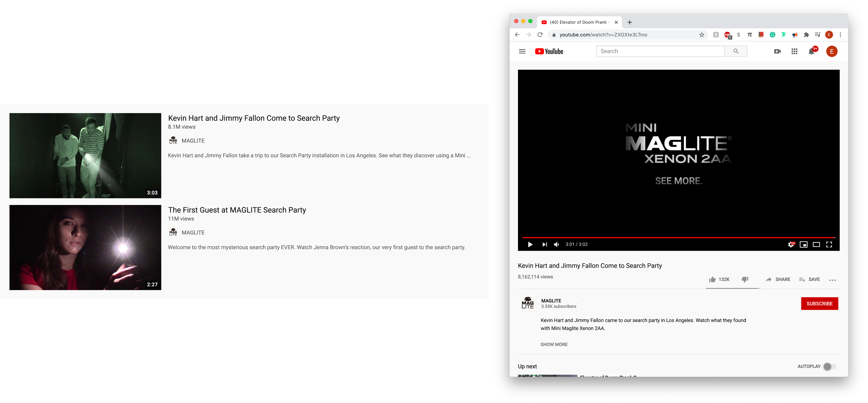
Task: Click the Chrome profile avatar E
Action: [829, 35]
